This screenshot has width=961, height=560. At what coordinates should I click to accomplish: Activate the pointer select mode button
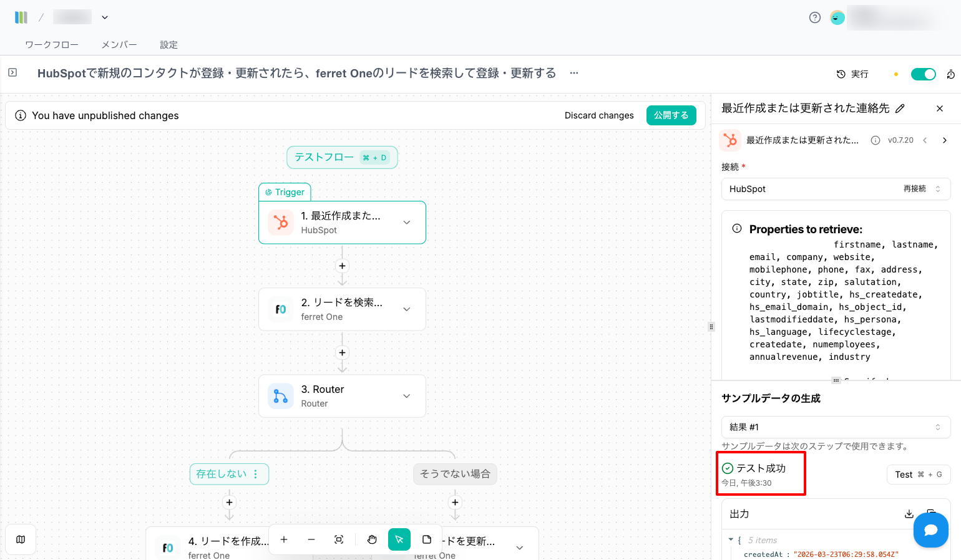[x=399, y=539]
